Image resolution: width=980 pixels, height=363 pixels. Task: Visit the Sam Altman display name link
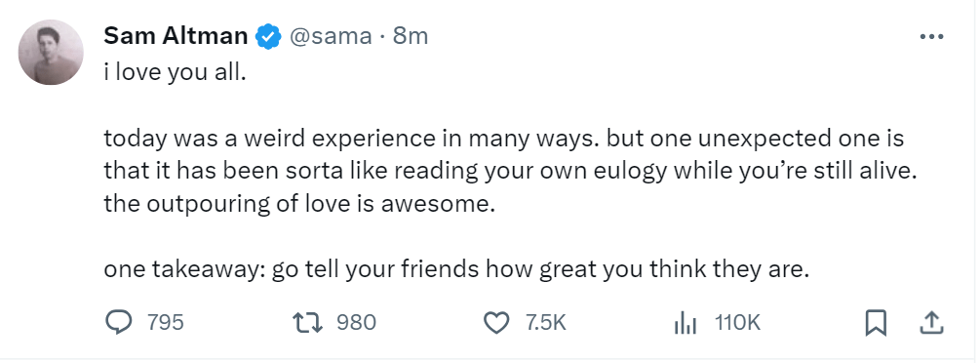pos(176,36)
